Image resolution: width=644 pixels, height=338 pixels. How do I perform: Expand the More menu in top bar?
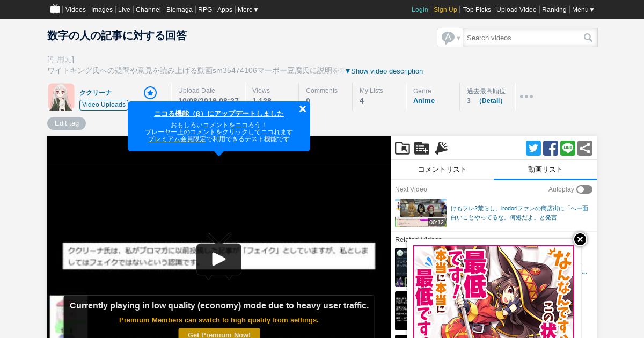click(x=248, y=10)
